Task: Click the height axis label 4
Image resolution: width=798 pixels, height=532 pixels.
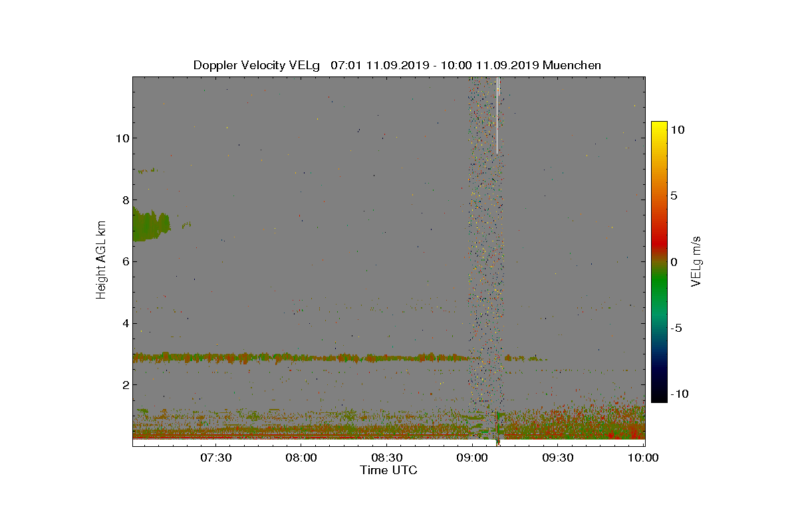Action: coord(124,324)
